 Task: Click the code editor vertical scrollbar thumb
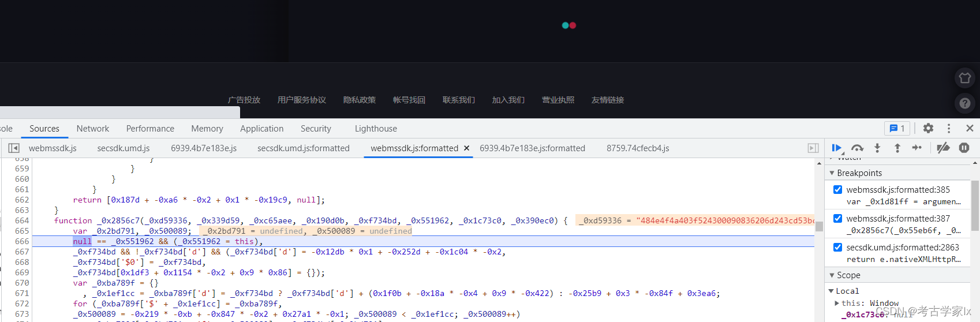tap(819, 226)
